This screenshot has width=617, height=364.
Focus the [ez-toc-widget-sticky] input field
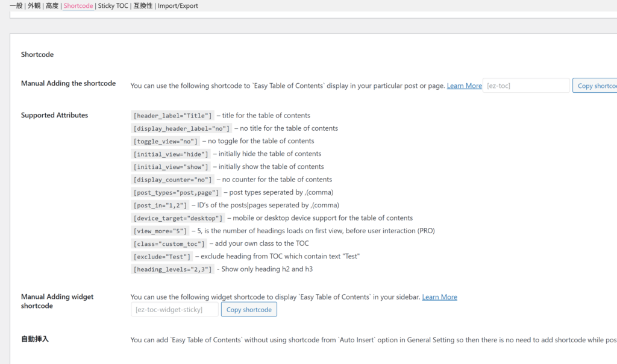pyautogui.click(x=175, y=310)
